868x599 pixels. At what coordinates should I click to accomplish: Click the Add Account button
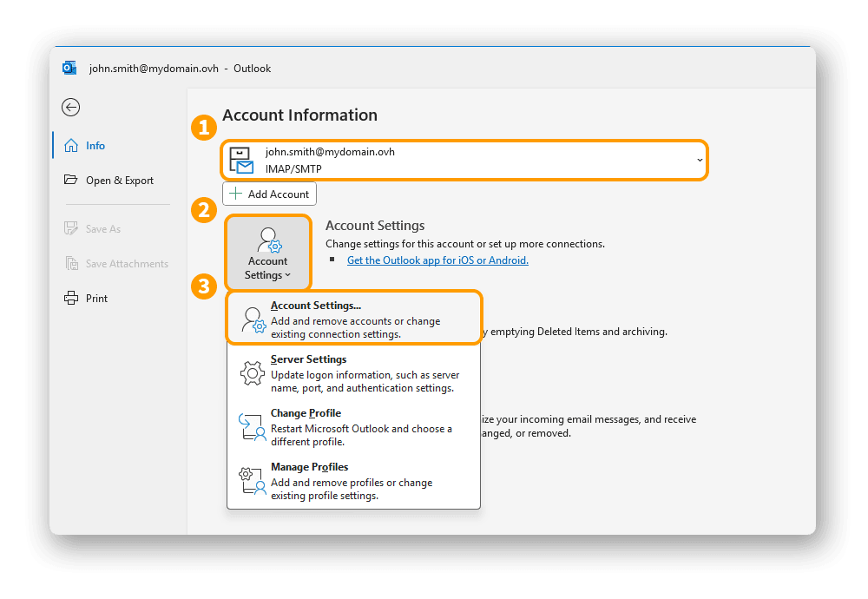tap(270, 194)
